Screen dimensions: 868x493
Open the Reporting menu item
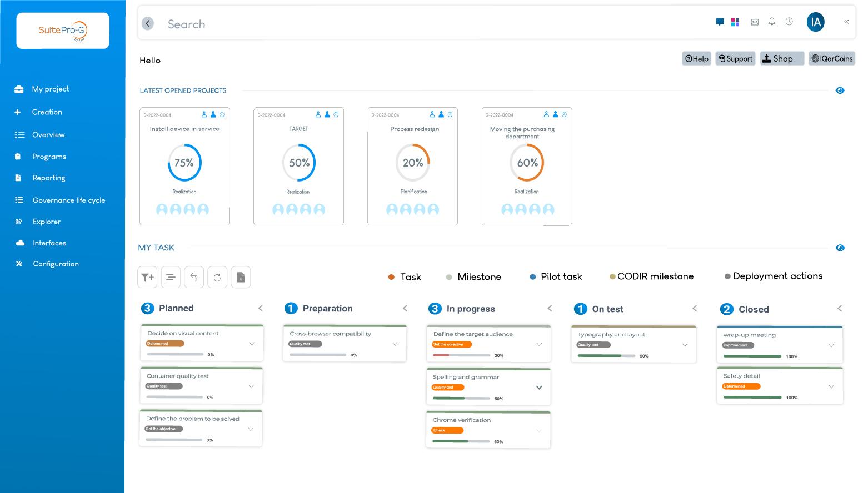(x=49, y=178)
